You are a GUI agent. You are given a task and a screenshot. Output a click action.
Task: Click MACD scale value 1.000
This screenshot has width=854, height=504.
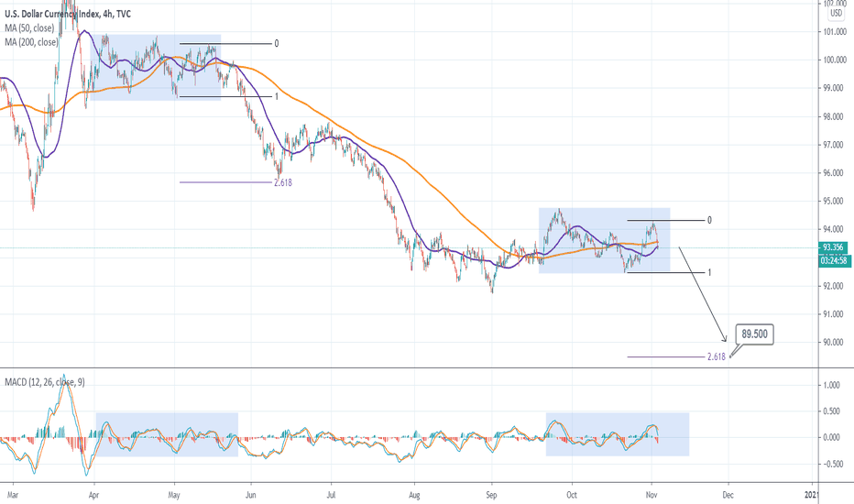pyautogui.click(x=831, y=385)
